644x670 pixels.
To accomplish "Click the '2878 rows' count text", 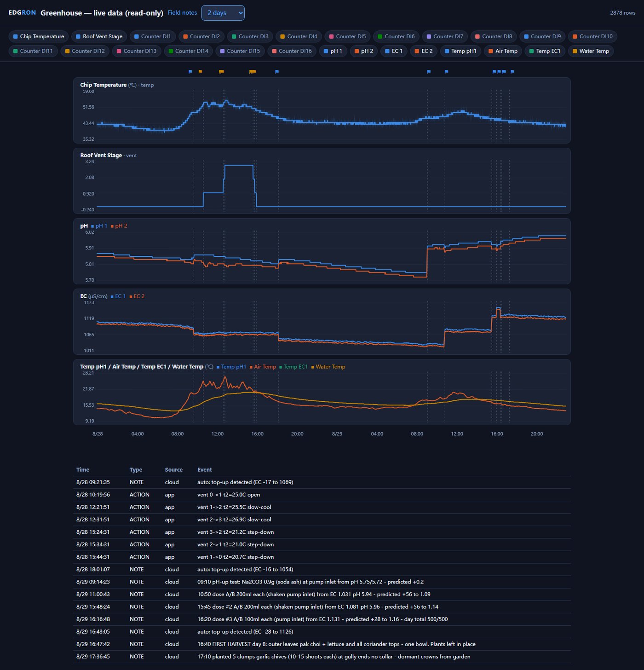I will (622, 13).
